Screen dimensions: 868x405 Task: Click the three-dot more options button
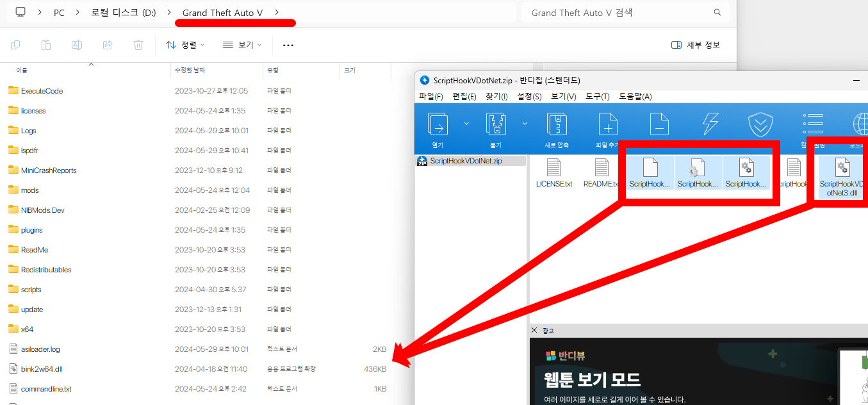288,45
